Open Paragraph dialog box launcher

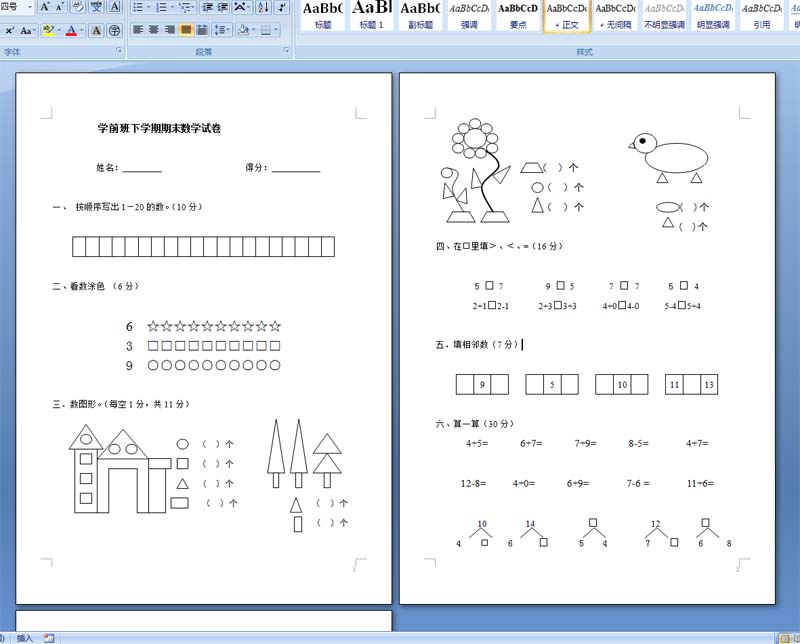(286, 51)
